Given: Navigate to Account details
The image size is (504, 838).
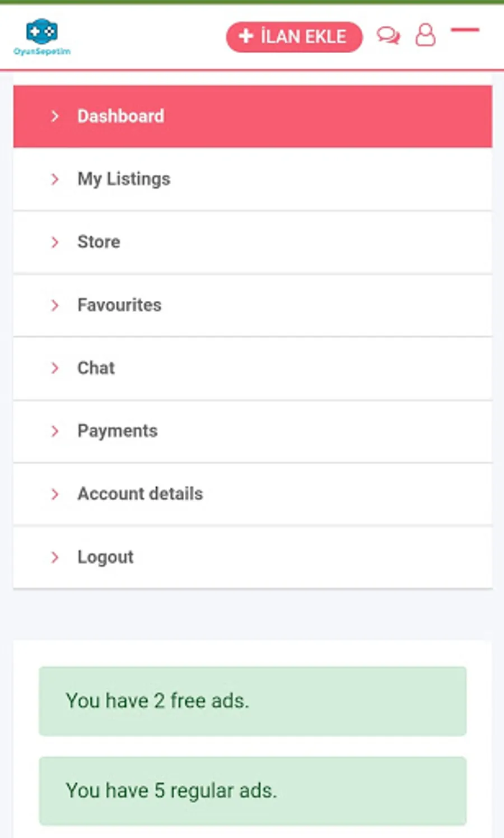Looking at the screenshot, I should (140, 494).
